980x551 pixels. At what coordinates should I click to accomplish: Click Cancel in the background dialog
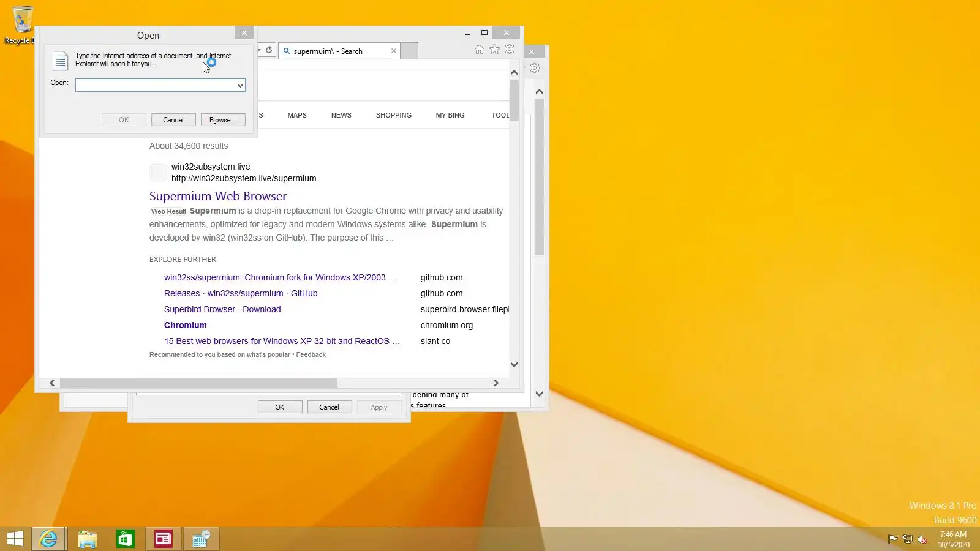click(329, 407)
